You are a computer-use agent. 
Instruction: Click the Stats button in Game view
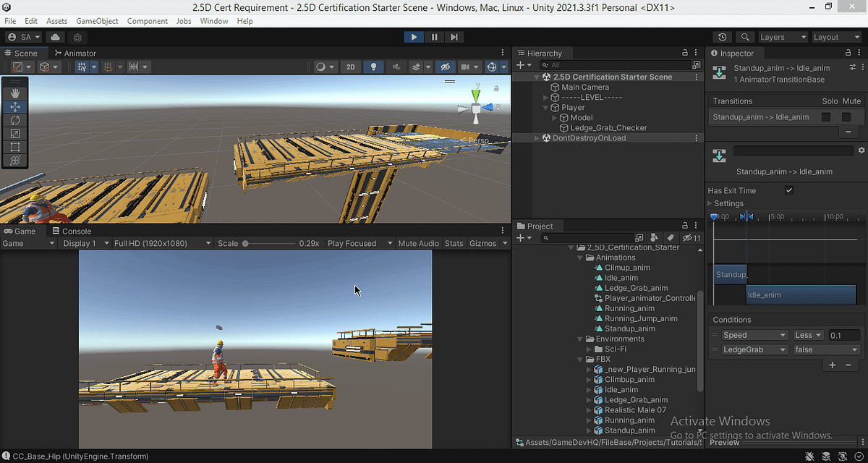click(x=454, y=243)
